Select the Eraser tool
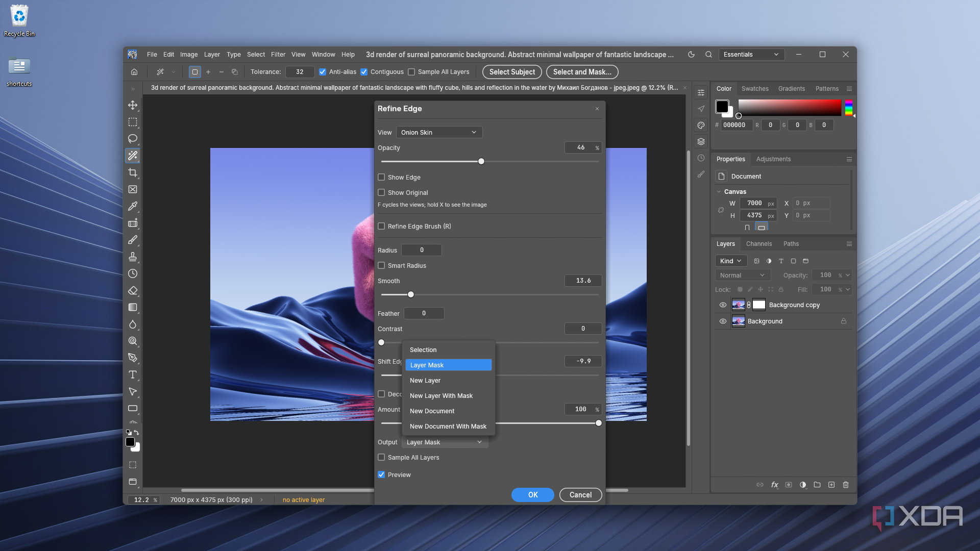The image size is (980, 551). 133,290
